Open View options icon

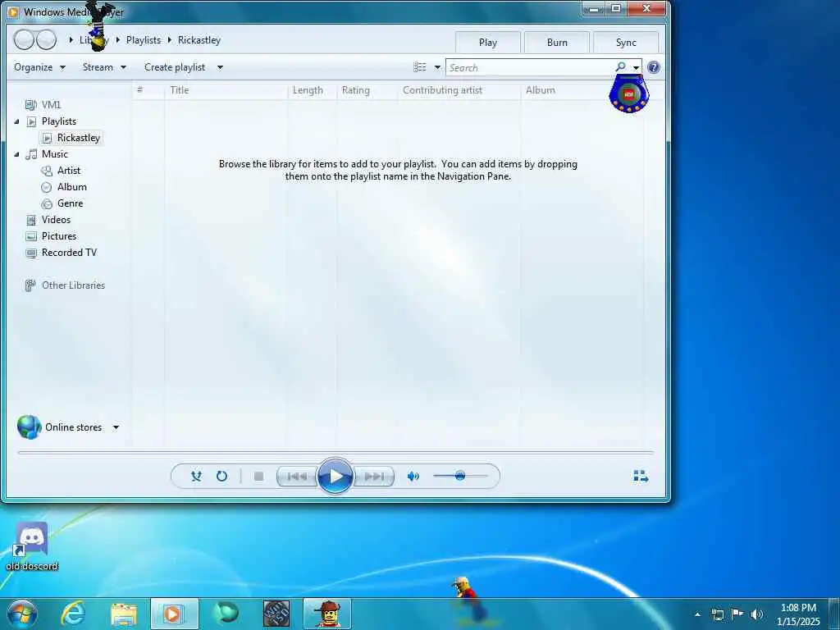(420, 67)
